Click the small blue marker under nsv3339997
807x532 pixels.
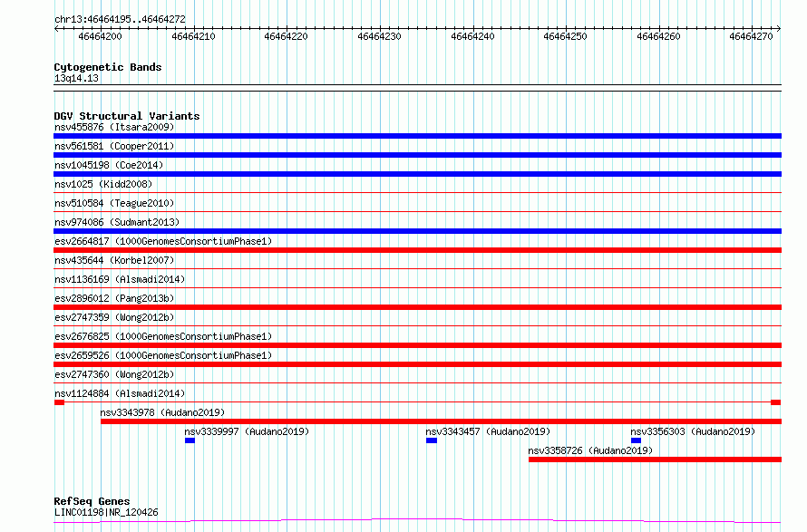(x=190, y=440)
